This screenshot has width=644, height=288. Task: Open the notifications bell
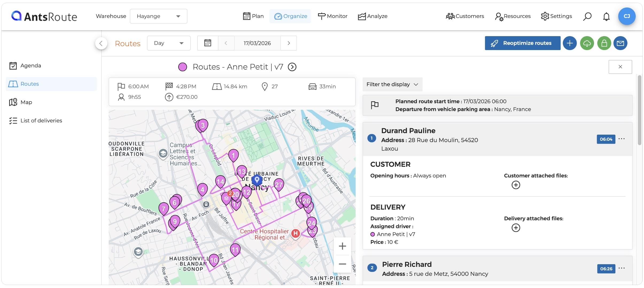[x=606, y=16]
